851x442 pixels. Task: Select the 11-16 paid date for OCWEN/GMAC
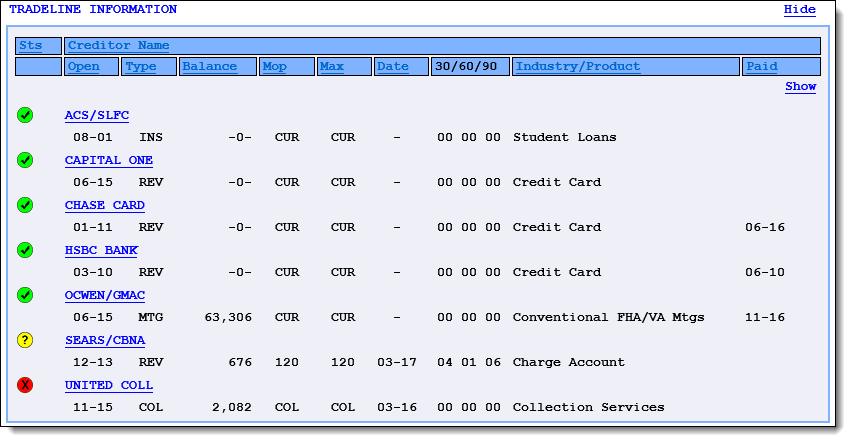pyautogui.click(x=765, y=318)
